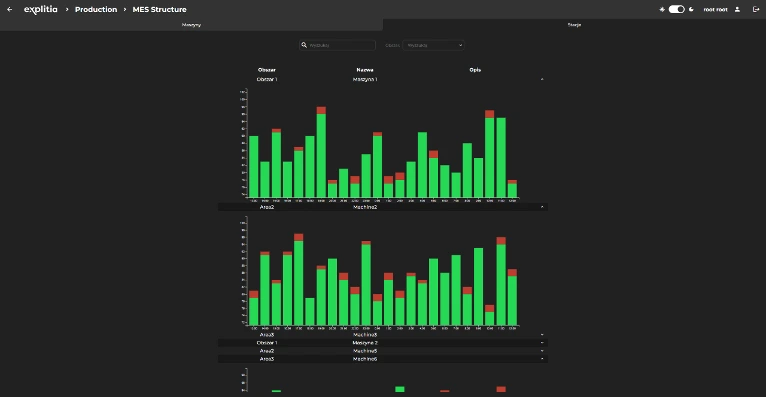Click the tallest bar in Maszyna 1 chart
Screen dimensions: 766x397
321,152
